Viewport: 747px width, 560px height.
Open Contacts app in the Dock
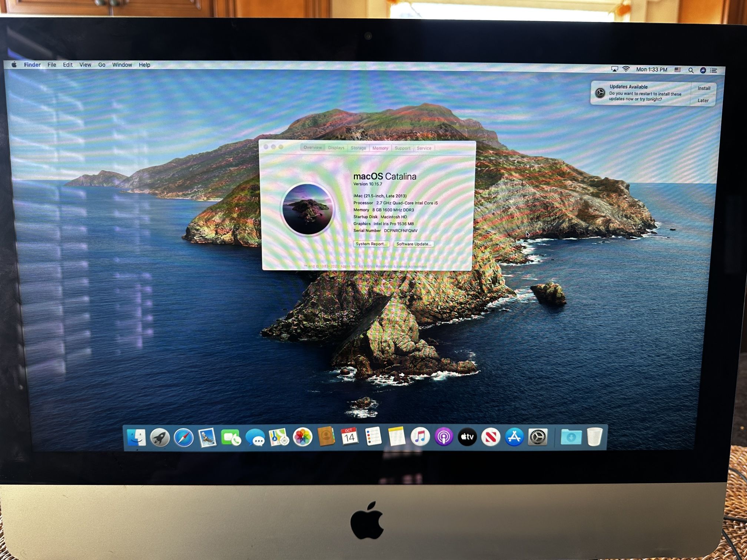pyautogui.click(x=326, y=437)
